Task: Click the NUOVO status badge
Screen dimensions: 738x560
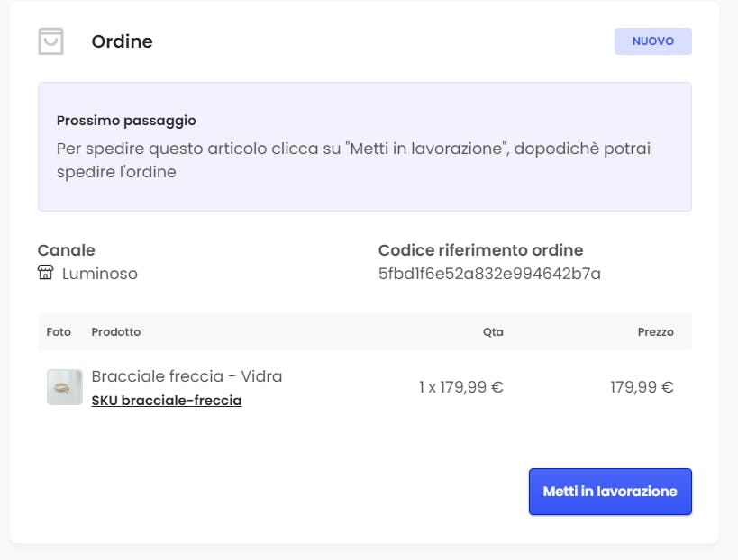Action: coord(652,41)
